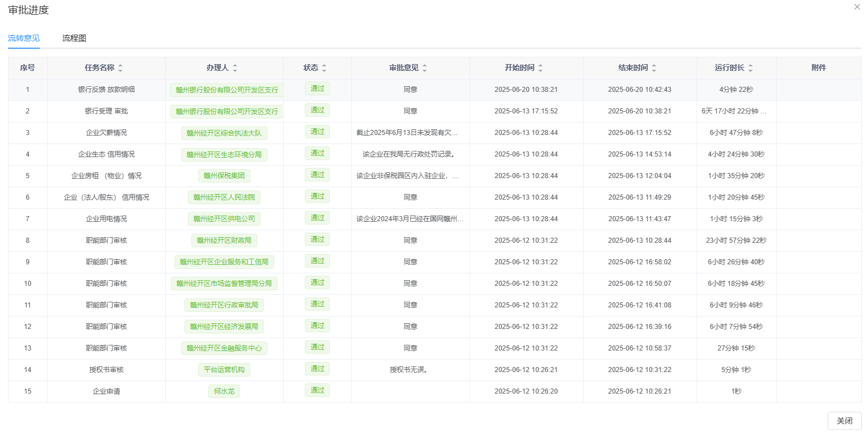The width and height of the screenshot is (868, 439).
Task: Click 通过 status tag in row 1
Action: (x=317, y=88)
